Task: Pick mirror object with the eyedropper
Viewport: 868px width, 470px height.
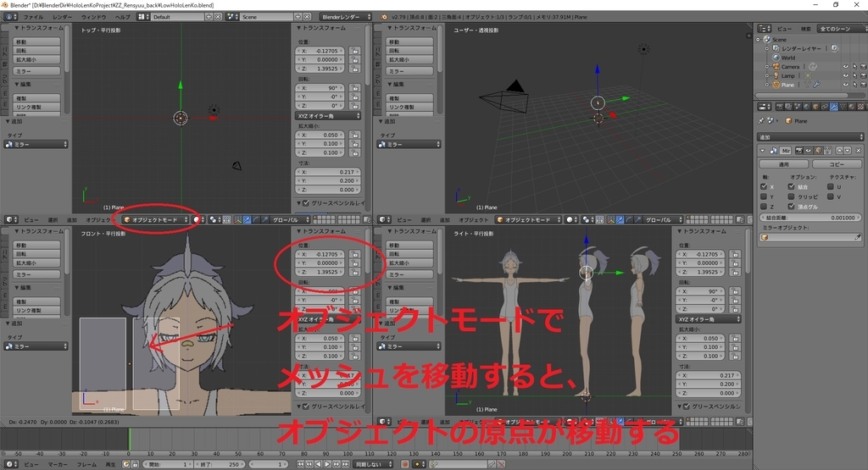Action: [x=858, y=237]
